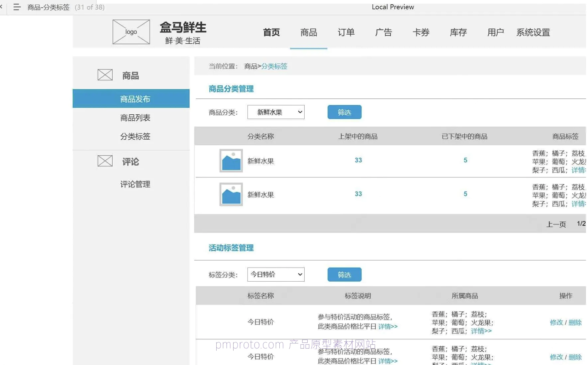Viewport: 588px width, 365px height.
Task: Click the 评论 sidebar section icon
Action: (x=105, y=161)
